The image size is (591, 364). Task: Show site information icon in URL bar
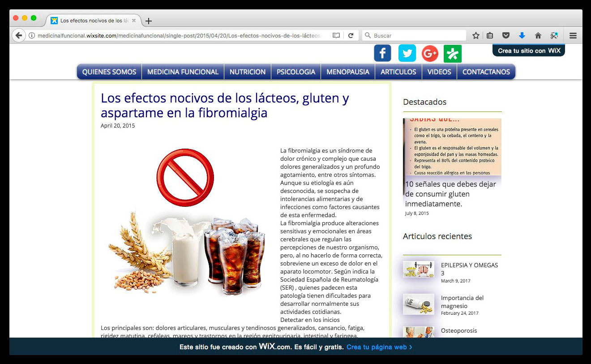(x=32, y=35)
